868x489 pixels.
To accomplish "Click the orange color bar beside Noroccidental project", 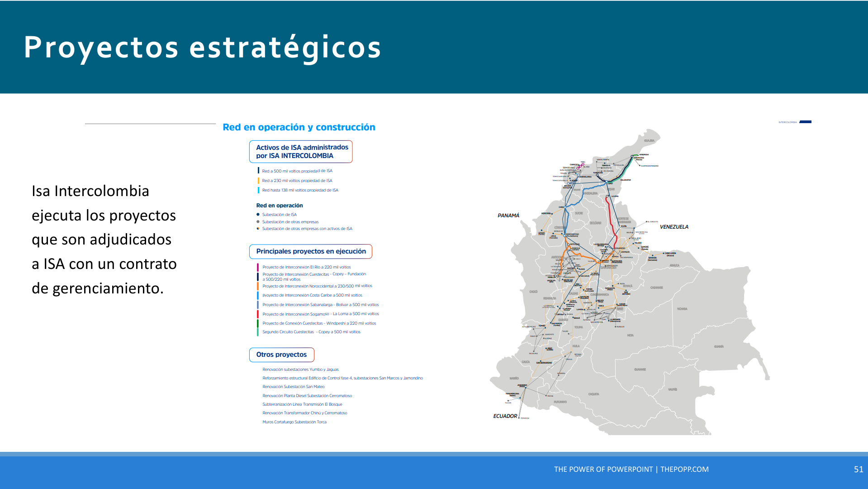I will (258, 286).
